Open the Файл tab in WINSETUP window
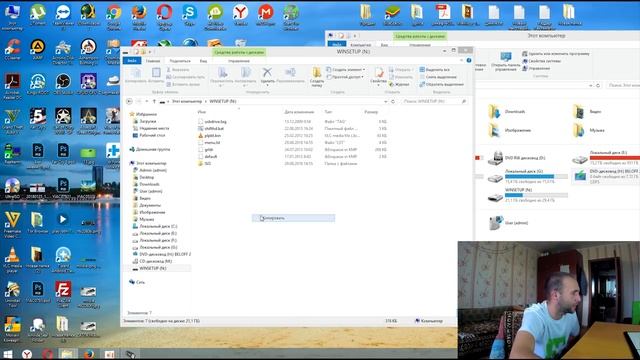 132,61
